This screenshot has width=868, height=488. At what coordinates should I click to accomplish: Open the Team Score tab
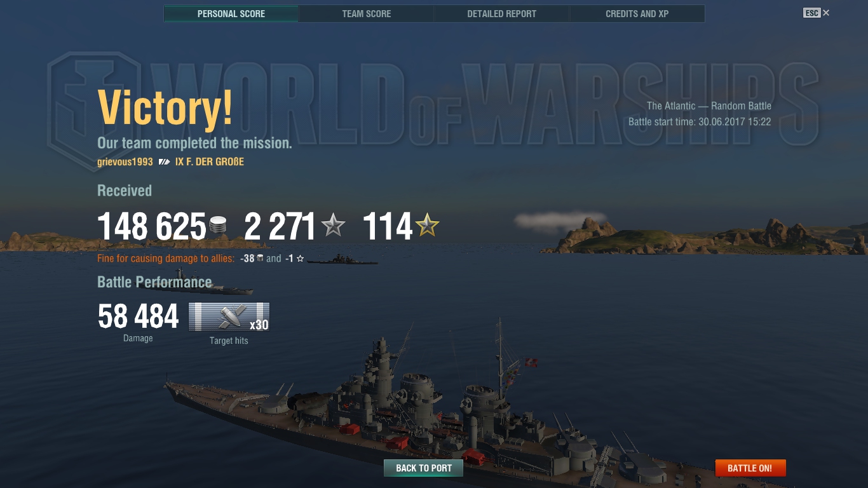tap(367, 13)
